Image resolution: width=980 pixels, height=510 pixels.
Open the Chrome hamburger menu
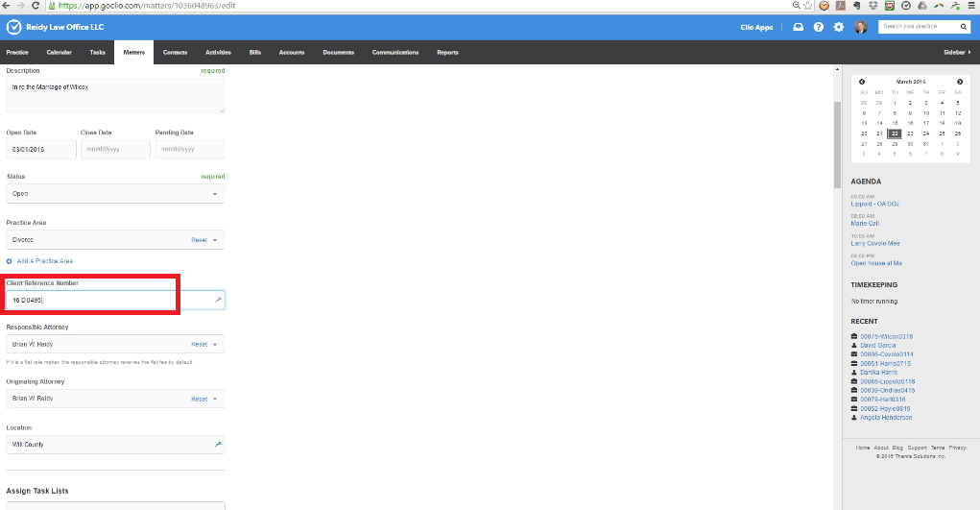point(971,6)
